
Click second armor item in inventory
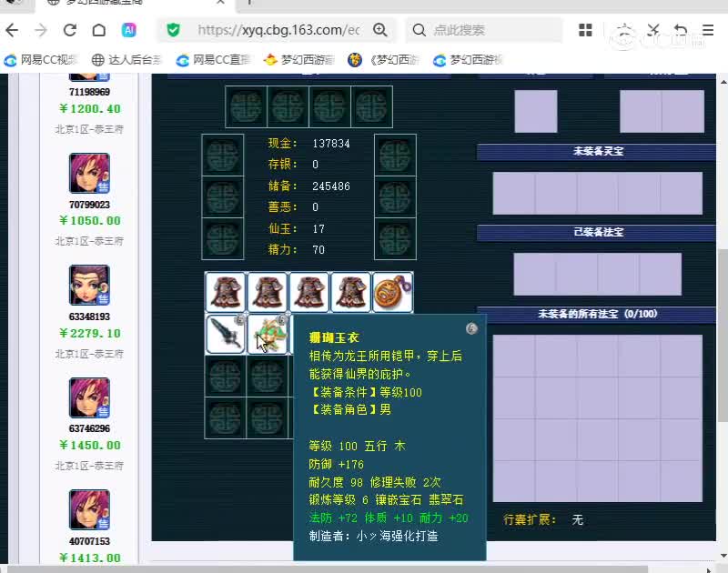[268, 292]
